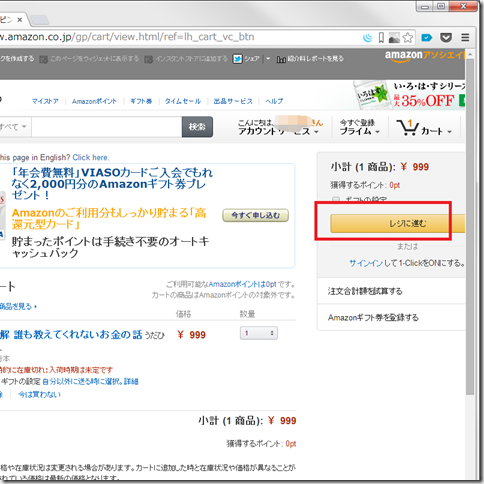Image resolution: width=484 pixels, height=484 pixels.
Task: Click the instant store icon in associates bar
Action: 149,59
